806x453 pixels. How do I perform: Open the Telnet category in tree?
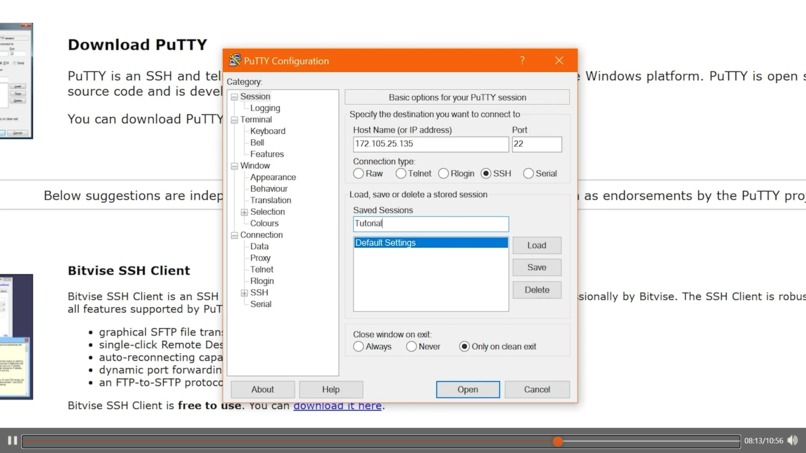(x=262, y=269)
